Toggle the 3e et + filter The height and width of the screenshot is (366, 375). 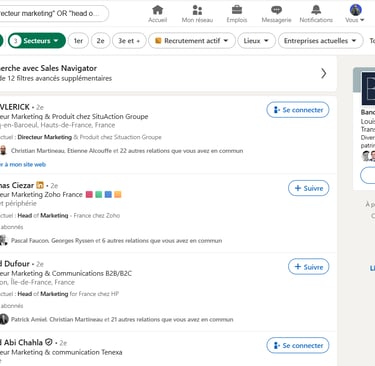click(x=129, y=41)
